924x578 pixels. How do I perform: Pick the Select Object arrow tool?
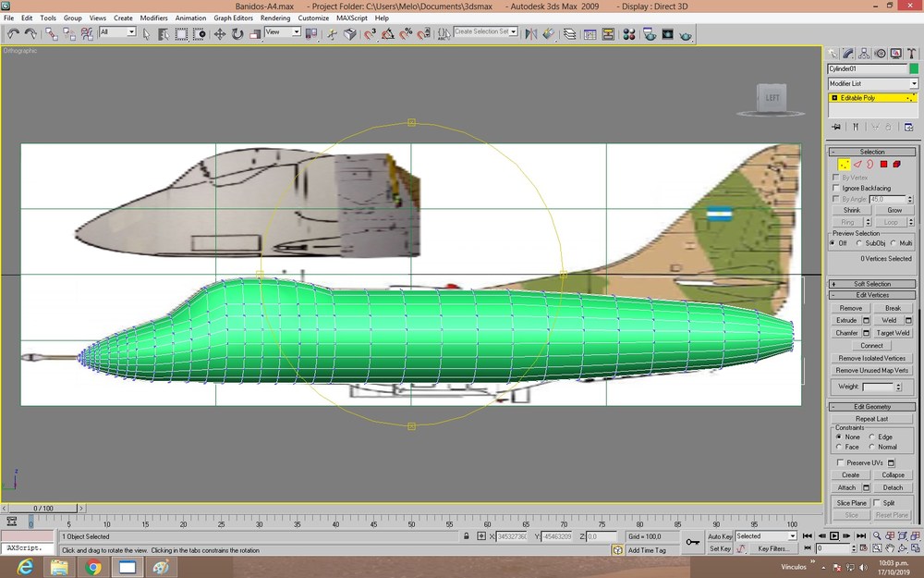tap(147, 33)
